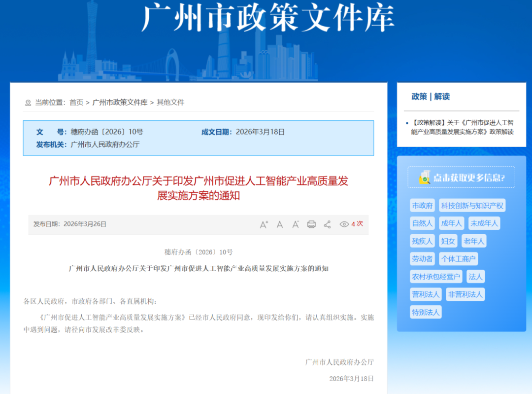Go to 首页 in breadcrumb
This screenshot has height=394, width=532.
tap(76, 102)
